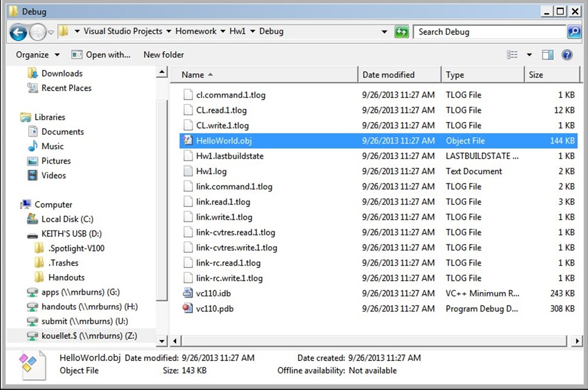588x390 pixels.
Task: Open the view options dropdown arrow
Action: [529, 55]
